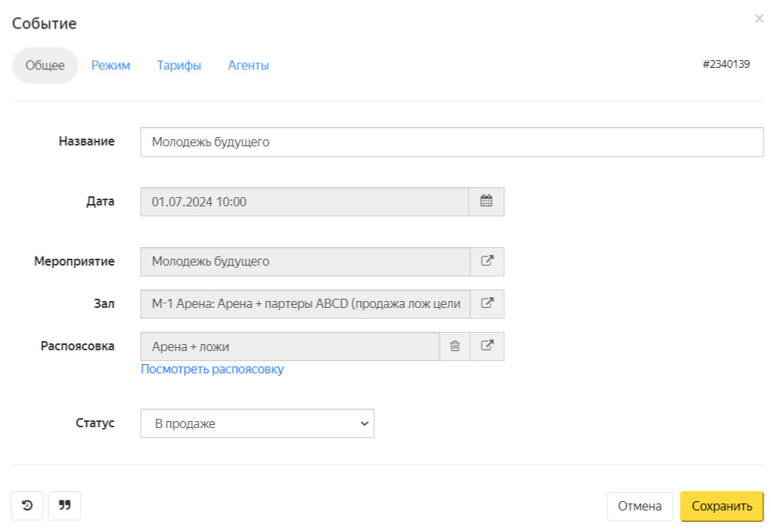Click the Распоясовка field Арена + ложи

click(289, 346)
